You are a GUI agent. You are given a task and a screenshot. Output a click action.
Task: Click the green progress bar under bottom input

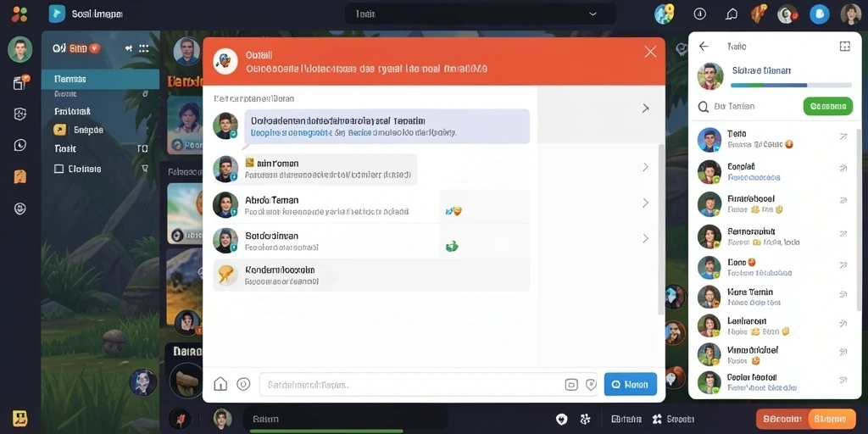coord(326,431)
